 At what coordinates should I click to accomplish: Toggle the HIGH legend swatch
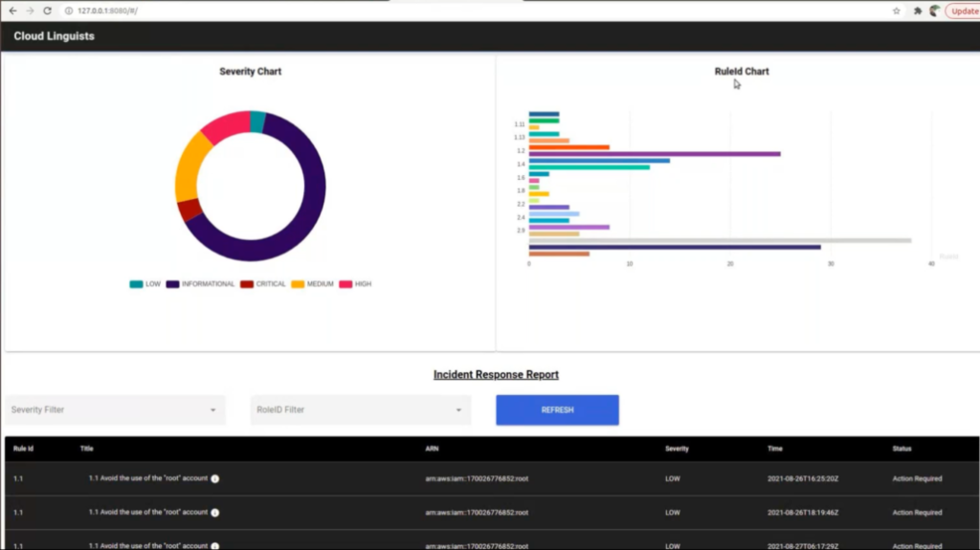(345, 284)
